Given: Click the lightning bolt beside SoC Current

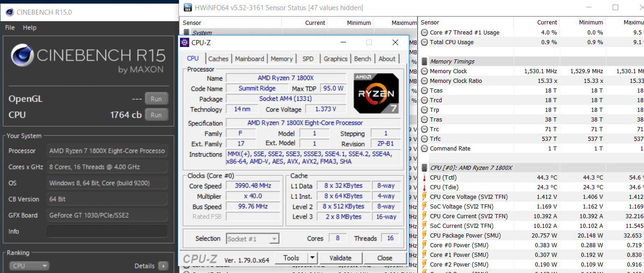Looking at the screenshot, I should [x=424, y=226].
